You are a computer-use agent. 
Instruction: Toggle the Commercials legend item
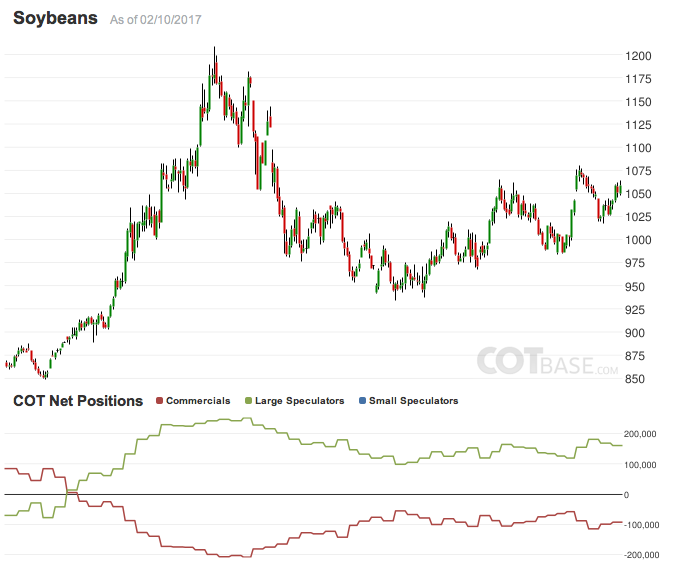pyautogui.click(x=193, y=400)
